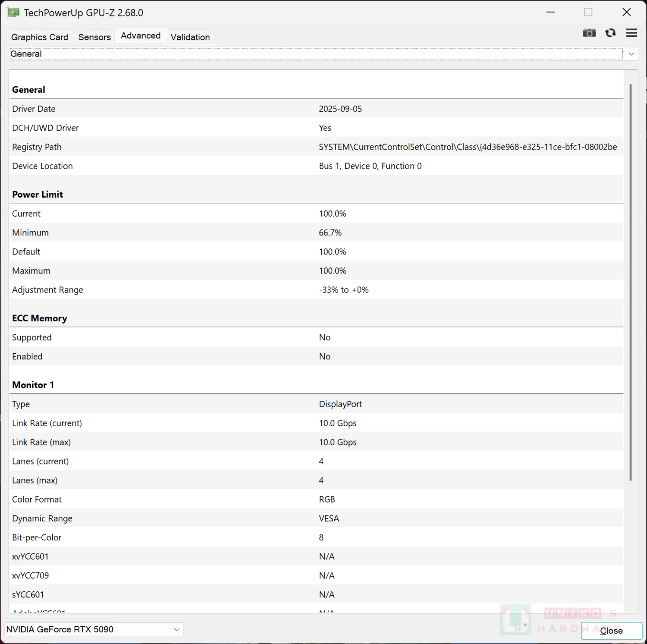Viewport: 647px width, 644px height.
Task: Click the General combo box text field
Action: 315,54
